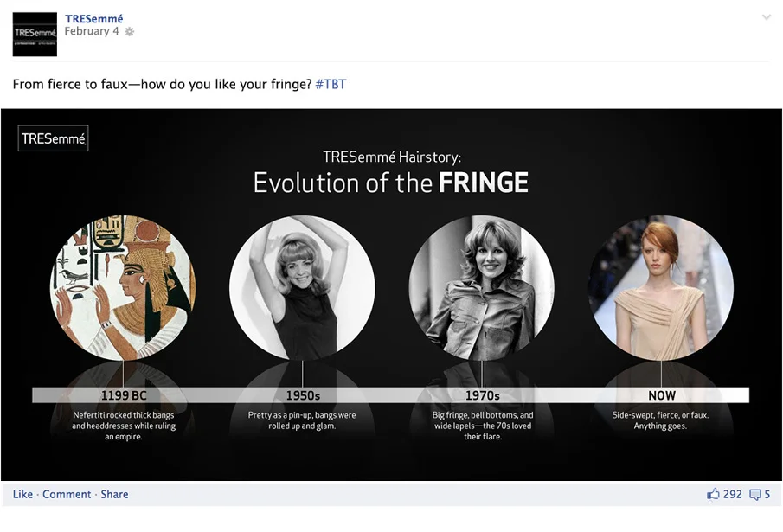Viewport: 783px width, 532px height.
Task: Click the runway model NOW photo
Action: (x=661, y=287)
